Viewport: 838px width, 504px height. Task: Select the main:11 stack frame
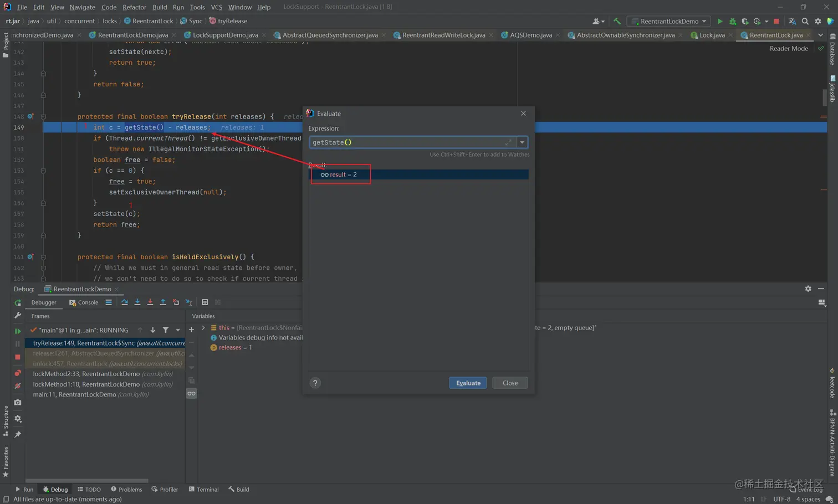tap(105, 394)
